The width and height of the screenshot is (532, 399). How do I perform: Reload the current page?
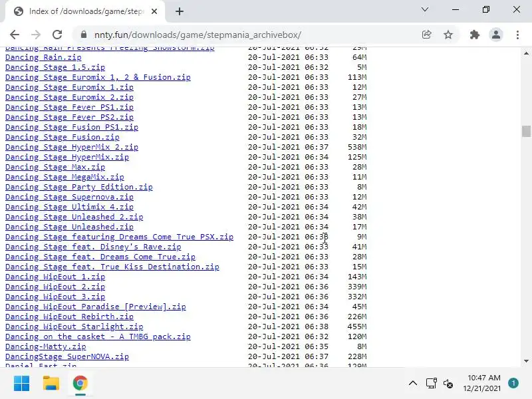pos(57,35)
